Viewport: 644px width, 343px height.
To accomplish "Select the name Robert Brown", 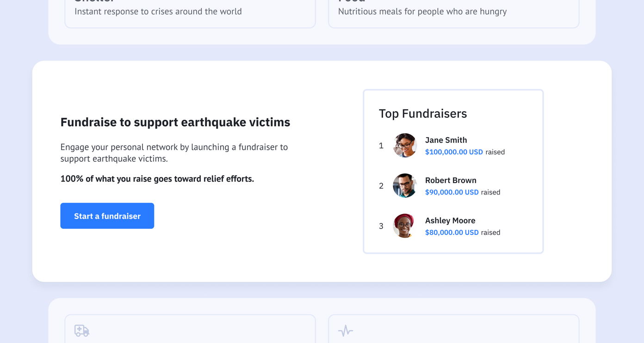I will pyautogui.click(x=451, y=180).
